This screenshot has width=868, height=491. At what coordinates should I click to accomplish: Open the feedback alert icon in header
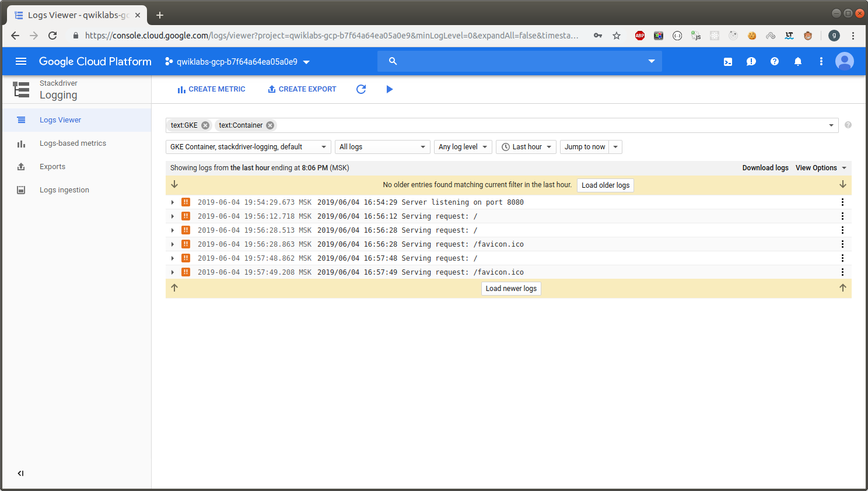(751, 61)
